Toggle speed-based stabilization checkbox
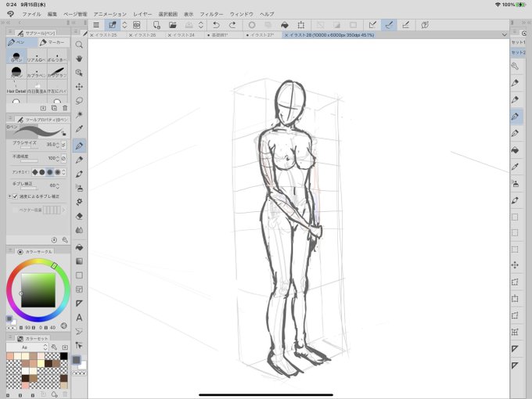This screenshot has height=399, width=532. tap(16, 196)
